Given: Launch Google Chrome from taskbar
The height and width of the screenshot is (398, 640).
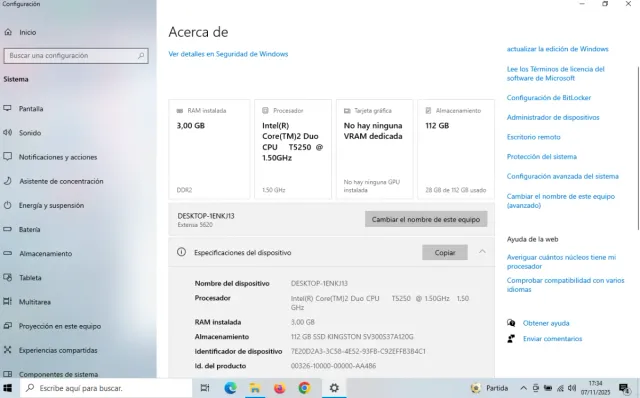Looking at the screenshot, I should point(304,388).
